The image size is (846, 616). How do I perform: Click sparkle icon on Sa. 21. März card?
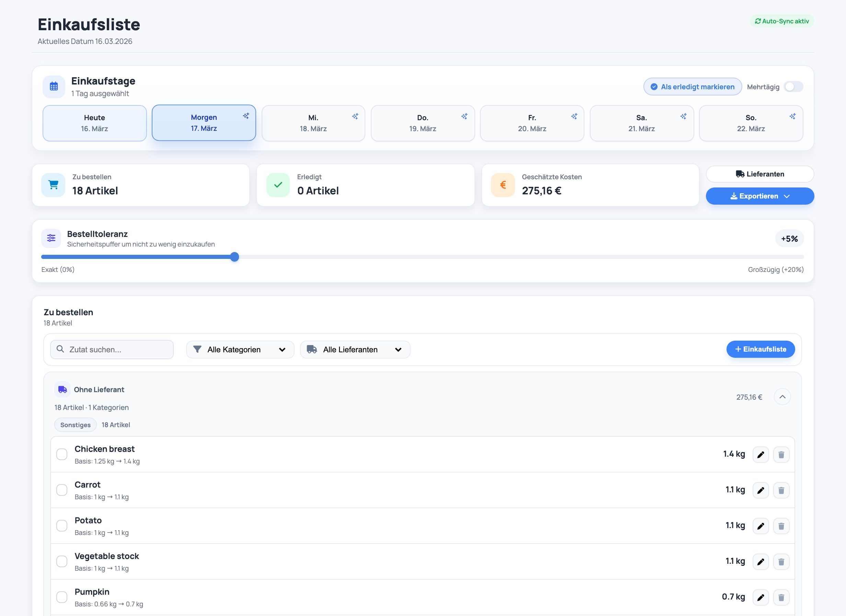(x=683, y=116)
